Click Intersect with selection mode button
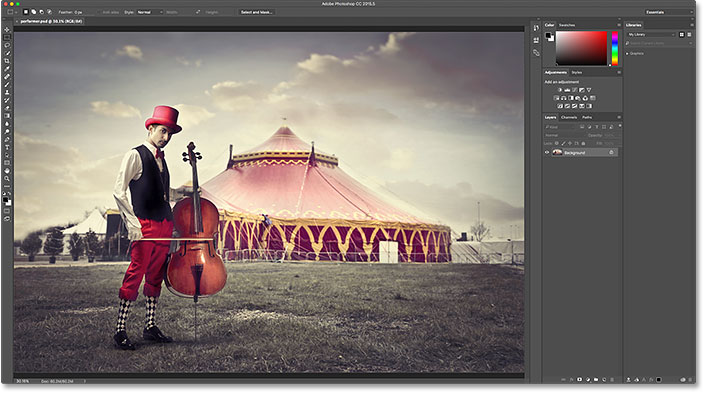 coord(49,12)
